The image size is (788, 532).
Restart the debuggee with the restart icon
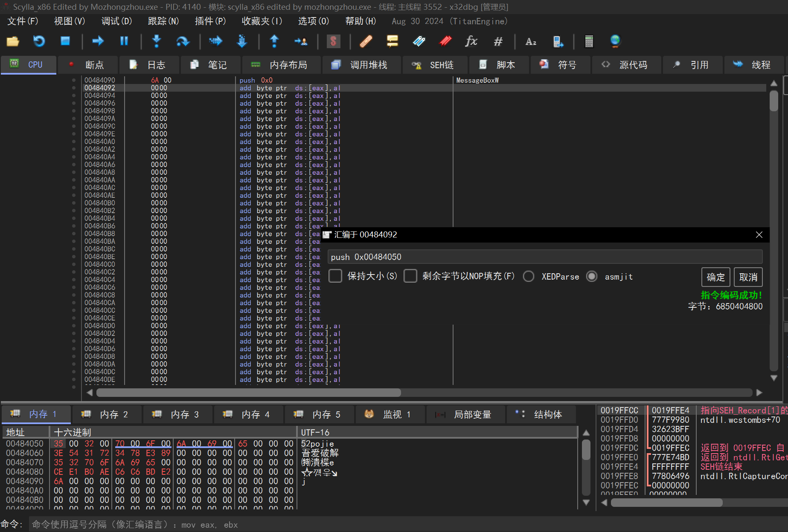pyautogui.click(x=39, y=41)
